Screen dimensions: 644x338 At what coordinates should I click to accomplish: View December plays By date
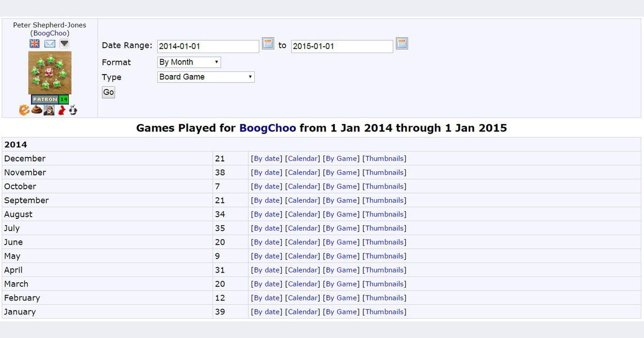(x=266, y=158)
